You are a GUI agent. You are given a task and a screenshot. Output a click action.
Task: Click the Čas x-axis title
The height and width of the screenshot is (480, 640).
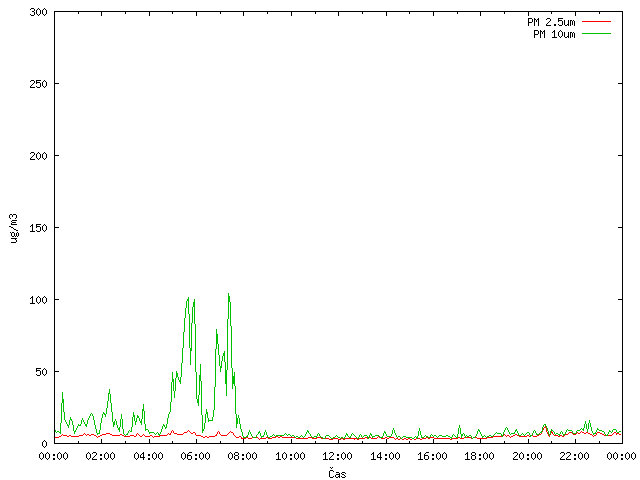tap(337, 473)
